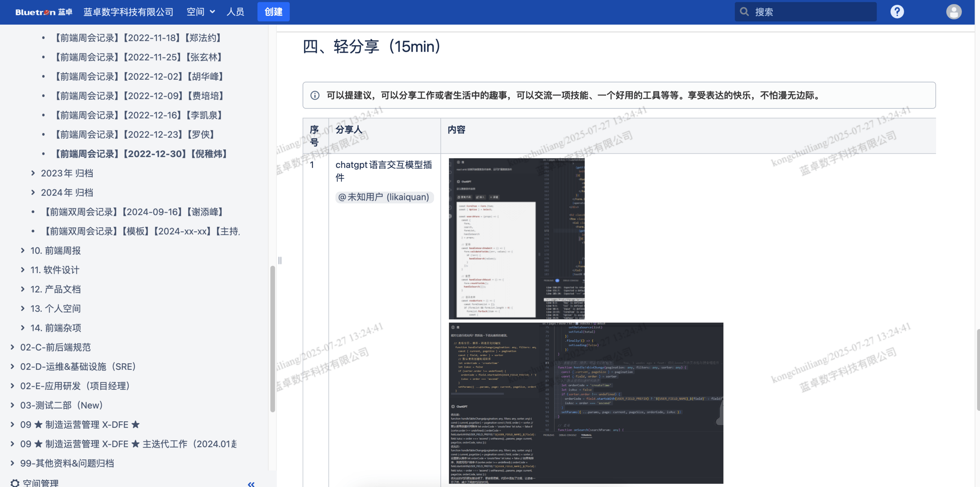Screen dimensions: 980x487
Task: Expand the 10. 前端周报 section
Action: (x=23, y=250)
